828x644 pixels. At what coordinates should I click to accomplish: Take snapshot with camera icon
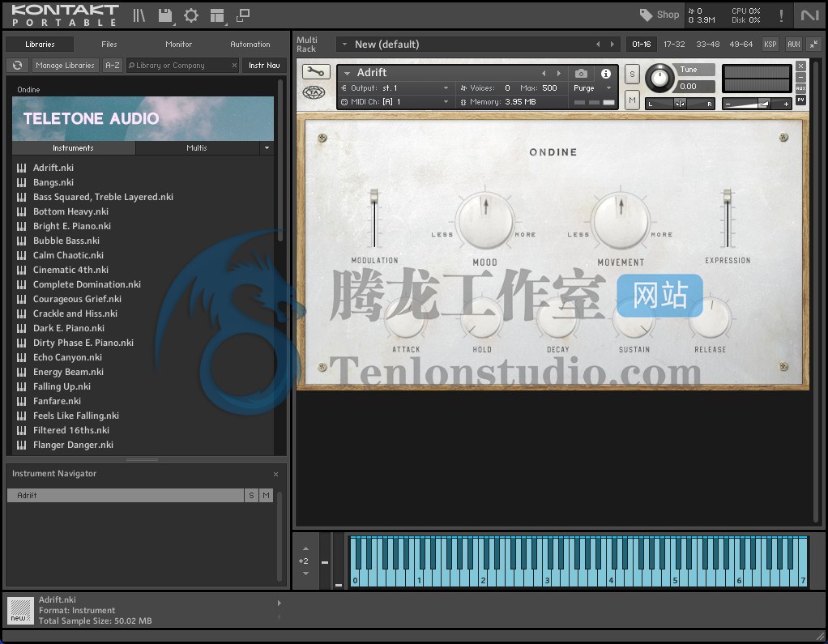point(581,74)
